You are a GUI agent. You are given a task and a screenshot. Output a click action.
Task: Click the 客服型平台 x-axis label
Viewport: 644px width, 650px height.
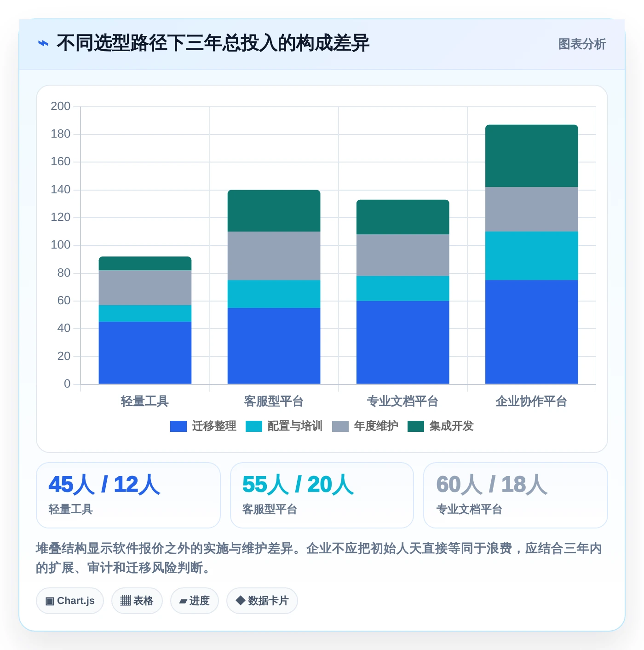coord(274,401)
